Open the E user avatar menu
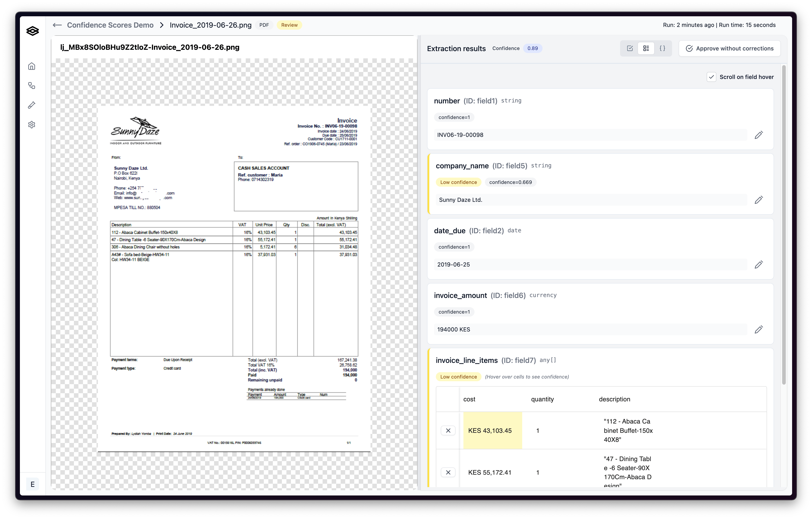Image resolution: width=812 pixels, height=519 pixels. point(33,484)
